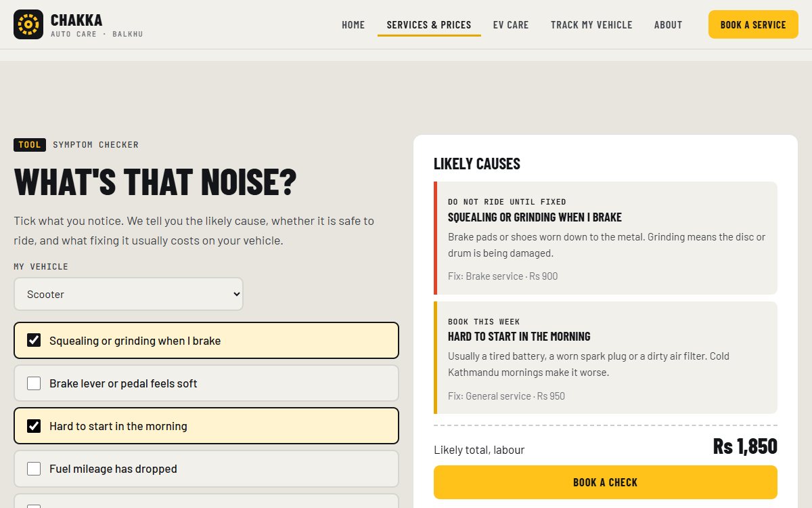This screenshot has width=812, height=508.
Task: Select the Hard to start cause card title
Action: tap(519, 337)
